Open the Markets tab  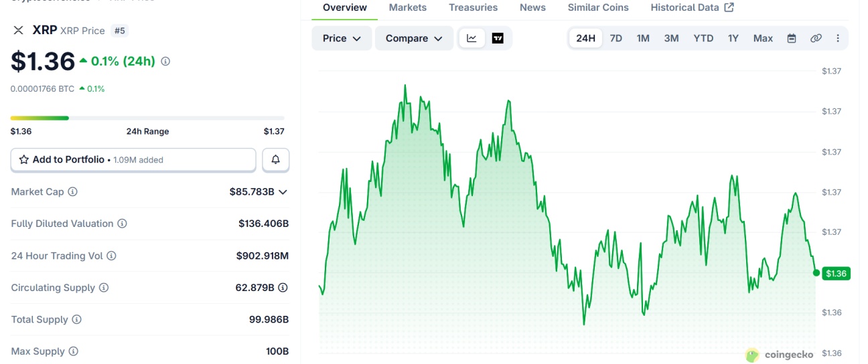[408, 7]
